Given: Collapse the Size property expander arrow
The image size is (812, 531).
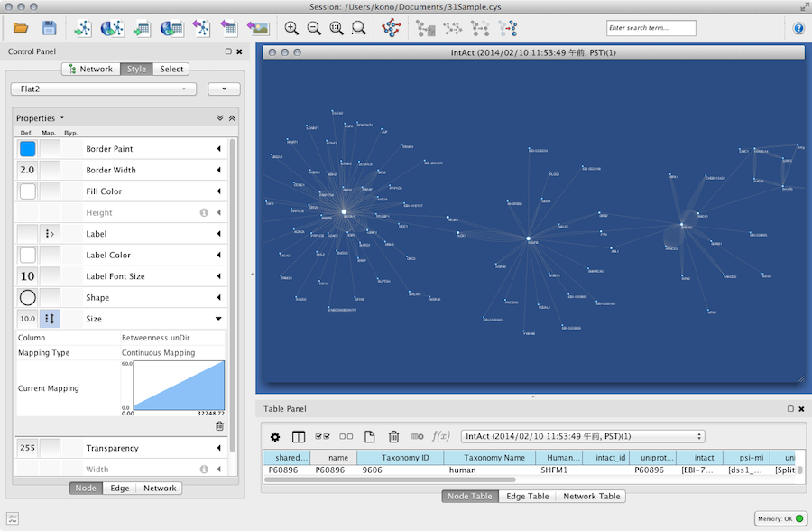Looking at the screenshot, I should [x=218, y=319].
